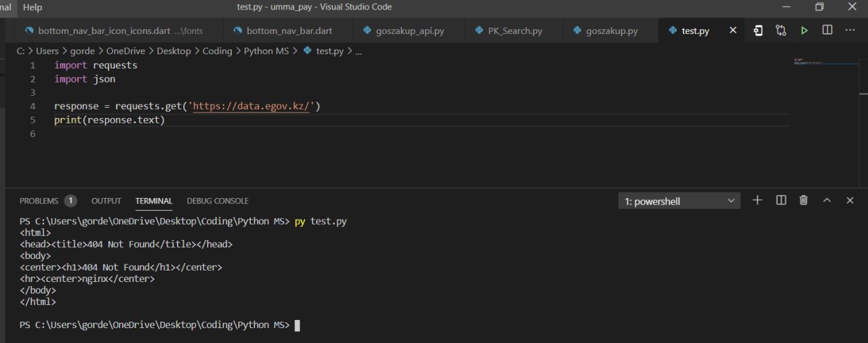
Task: Select the TERMINAL panel tab
Action: tap(154, 201)
